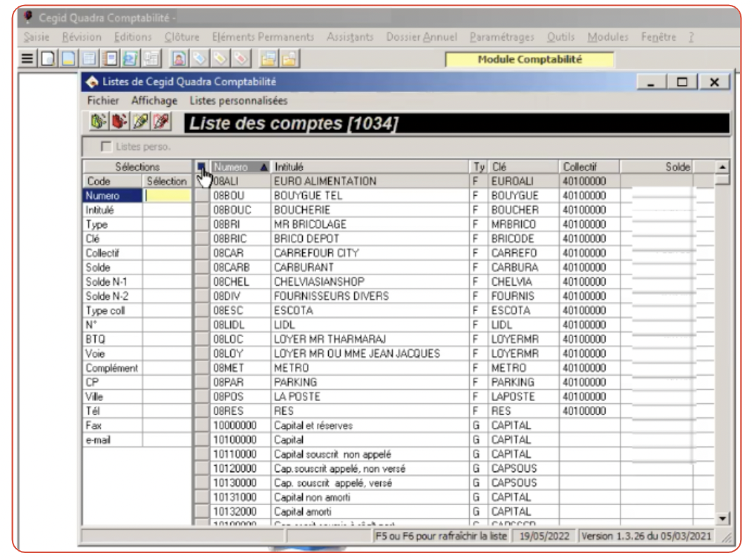The width and height of the screenshot is (752, 560).
Task: Click the LA POSTE account label
Action: [297, 397]
